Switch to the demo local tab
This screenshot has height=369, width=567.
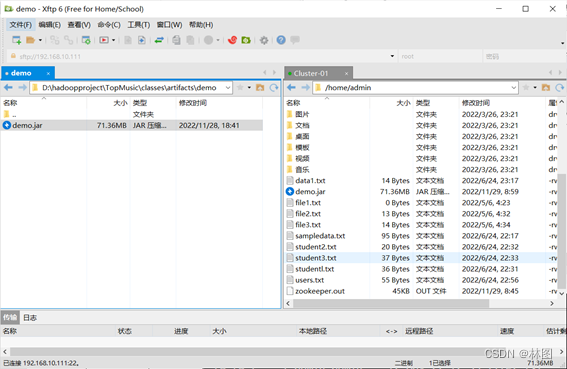pyautogui.click(x=28, y=73)
